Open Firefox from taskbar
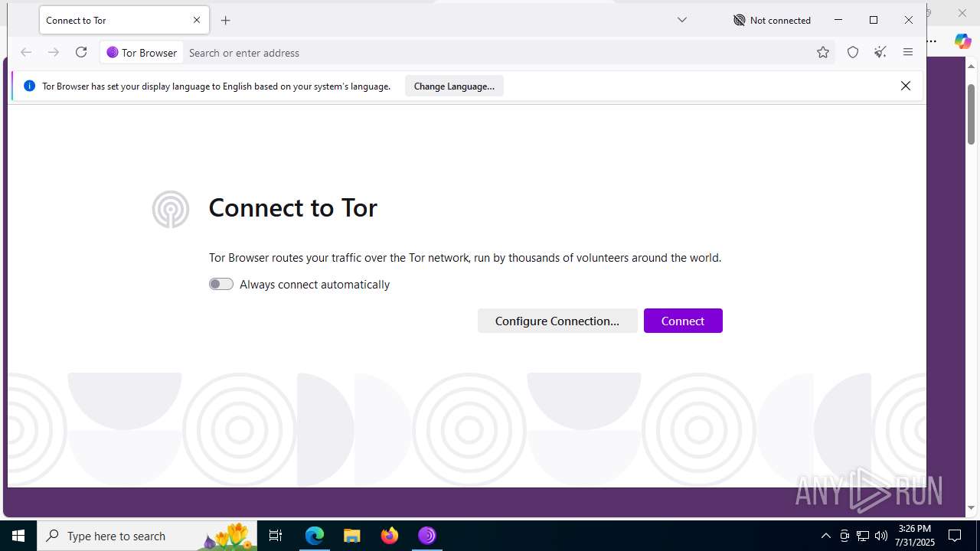 [x=390, y=536]
